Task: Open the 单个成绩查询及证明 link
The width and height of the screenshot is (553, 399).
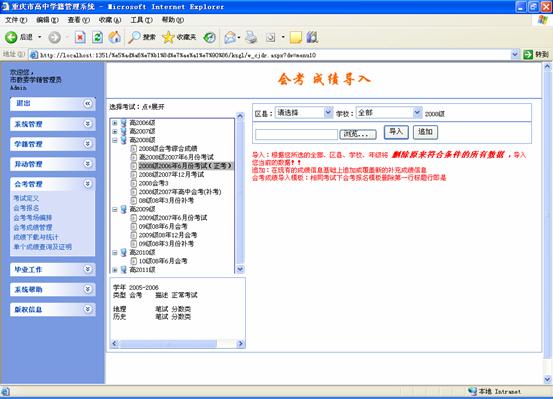Action: 43,247
